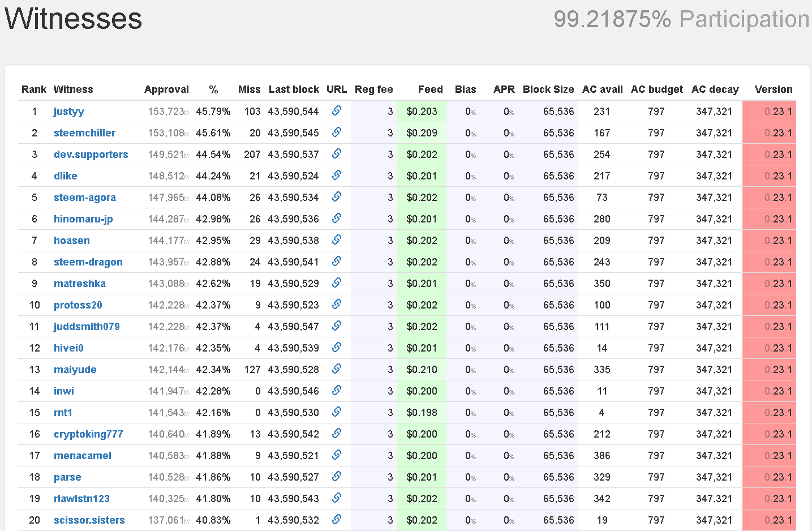Click dev.supporters' URL chain icon
Viewport: 812px width, 531px height.
click(x=336, y=154)
